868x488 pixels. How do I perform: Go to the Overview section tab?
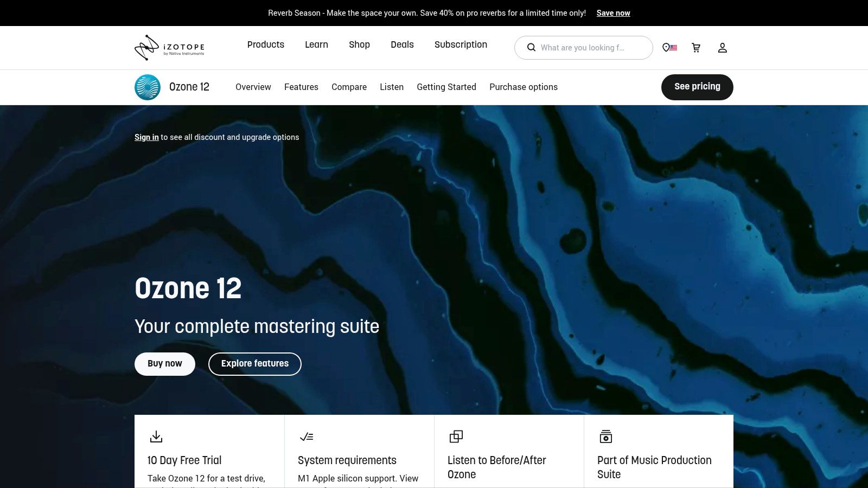click(x=253, y=87)
